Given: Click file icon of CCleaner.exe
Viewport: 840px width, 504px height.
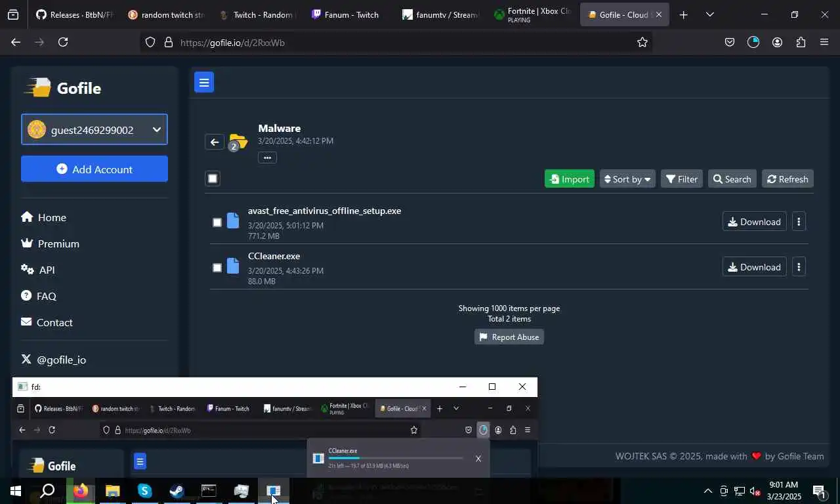Looking at the screenshot, I should point(233,266).
